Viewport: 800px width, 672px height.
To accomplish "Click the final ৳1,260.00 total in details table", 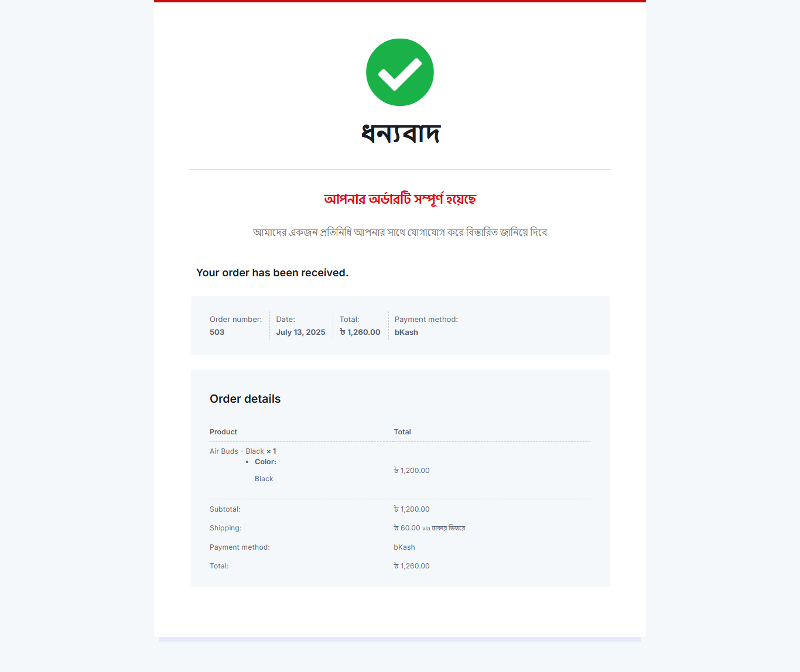I will click(x=412, y=566).
